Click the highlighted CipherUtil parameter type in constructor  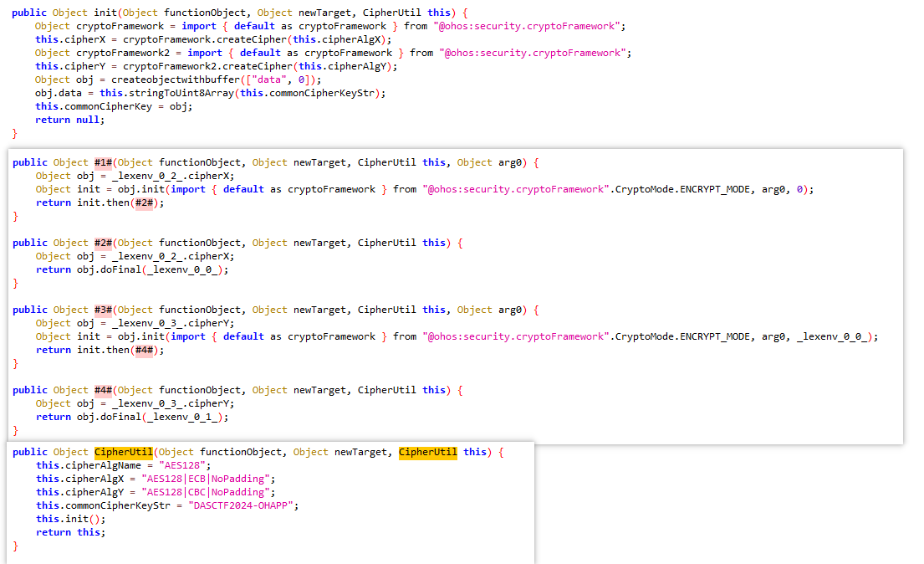pyautogui.click(x=427, y=452)
